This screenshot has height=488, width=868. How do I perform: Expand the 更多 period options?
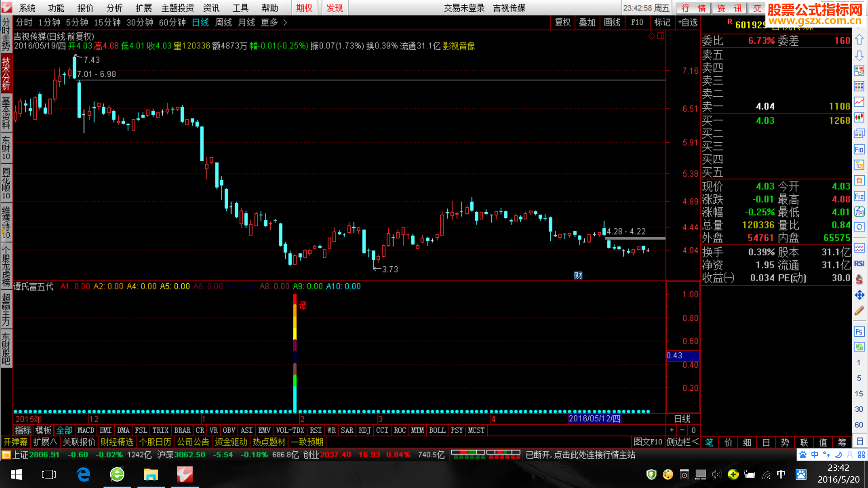274,23
